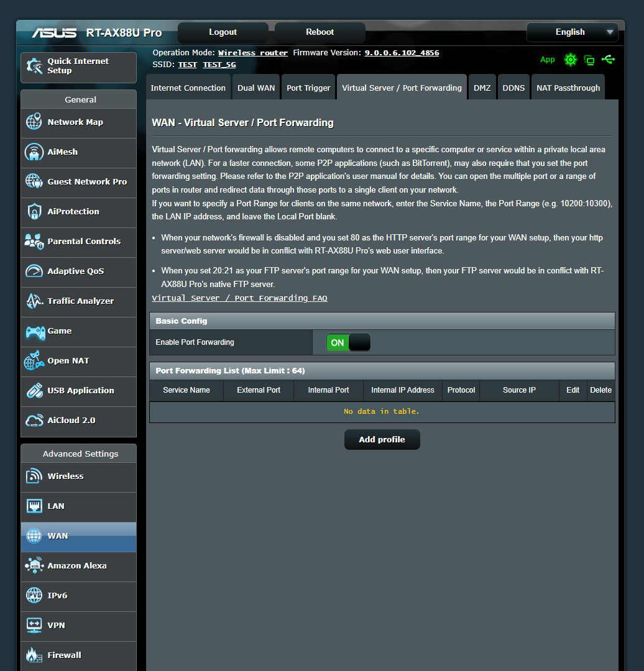Select Virtual Server / Port Forwarding tab

pos(402,88)
